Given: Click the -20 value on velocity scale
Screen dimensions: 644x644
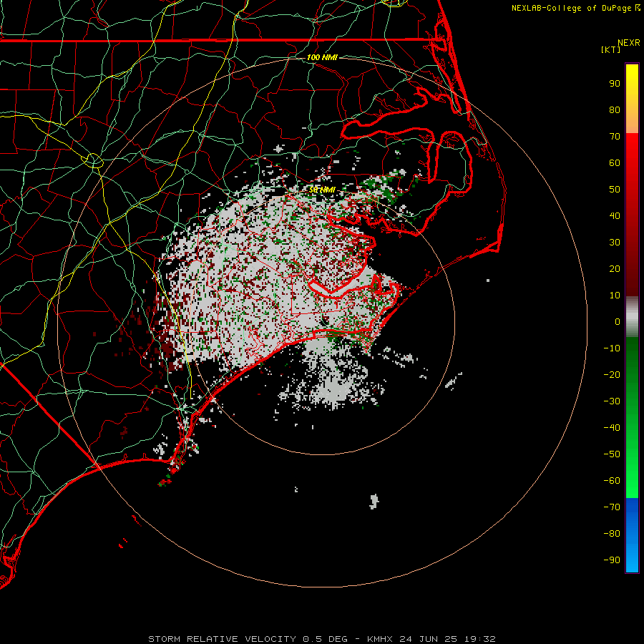Looking at the screenshot, I should click(x=612, y=375).
